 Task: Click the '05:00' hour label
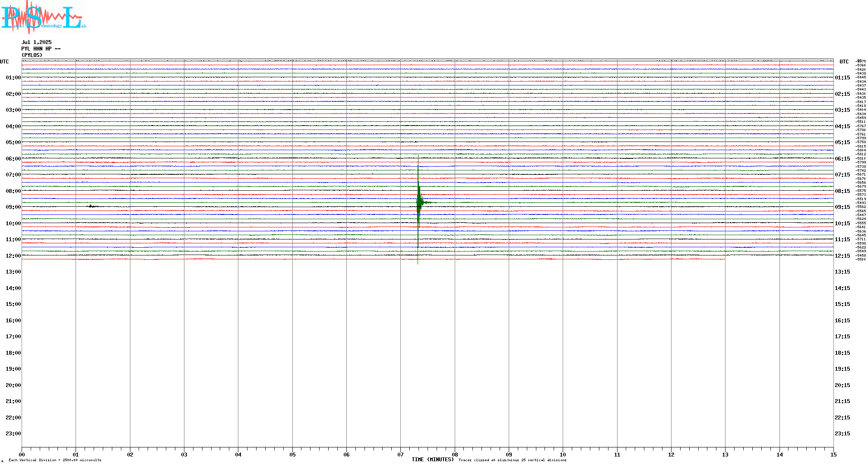pyautogui.click(x=13, y=142)
